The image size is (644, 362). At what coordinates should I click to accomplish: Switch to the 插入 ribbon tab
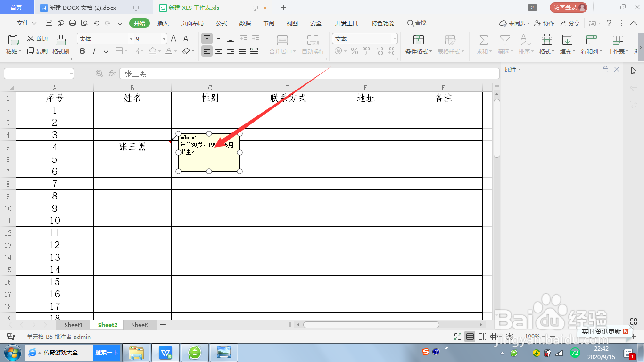(x=163, y=23)
